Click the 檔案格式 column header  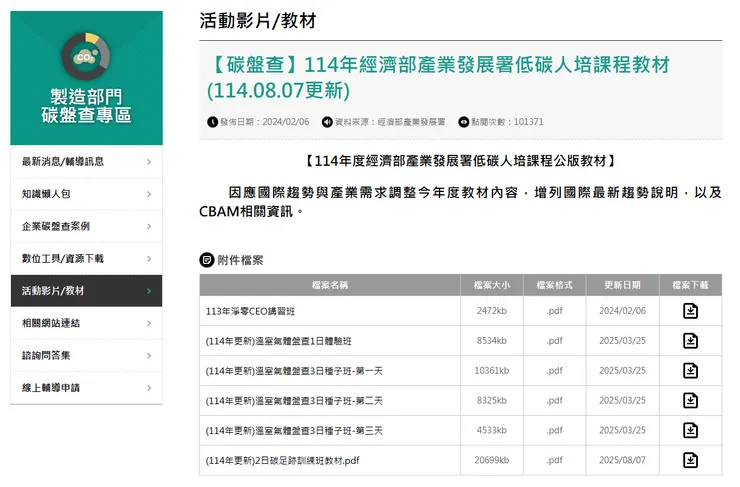[555, 285]
